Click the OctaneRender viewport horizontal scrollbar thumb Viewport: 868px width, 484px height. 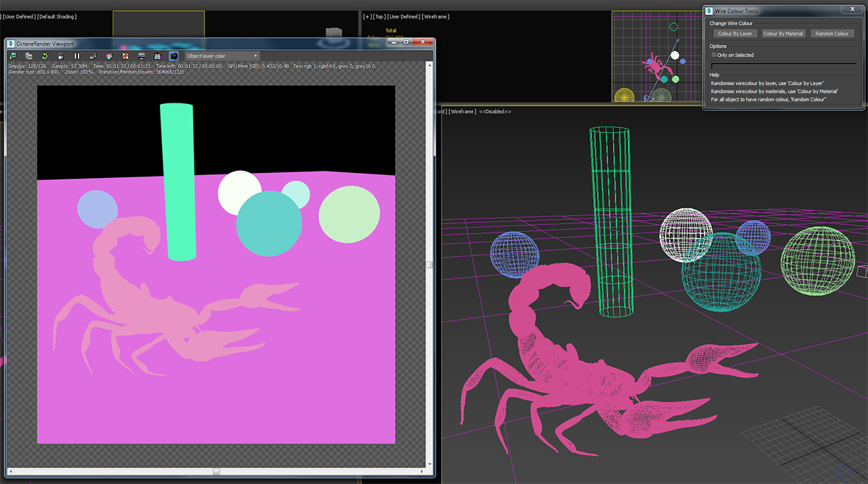[216, 471]
